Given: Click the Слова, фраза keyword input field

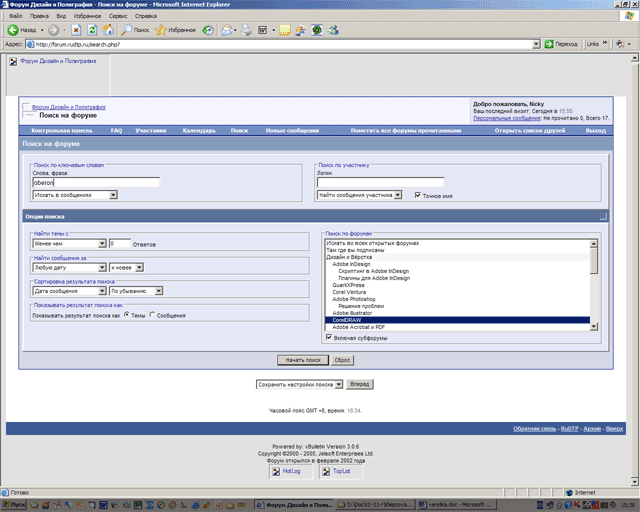Looking at the screenshot, I should (96, 183).
